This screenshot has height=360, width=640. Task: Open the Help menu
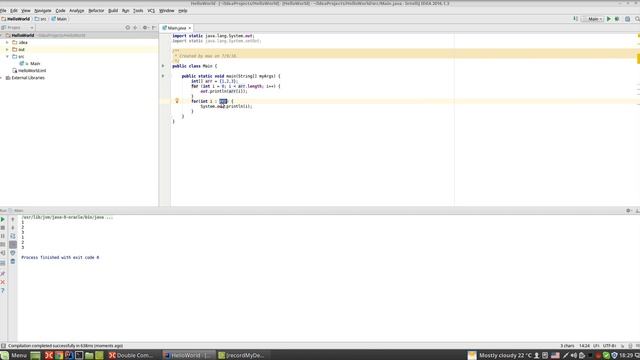[183, 11]
